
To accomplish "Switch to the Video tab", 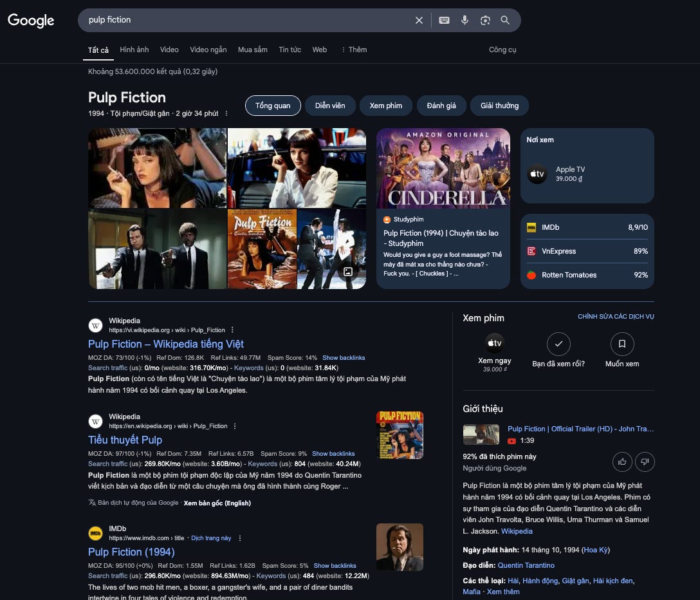I will [169, 50].
